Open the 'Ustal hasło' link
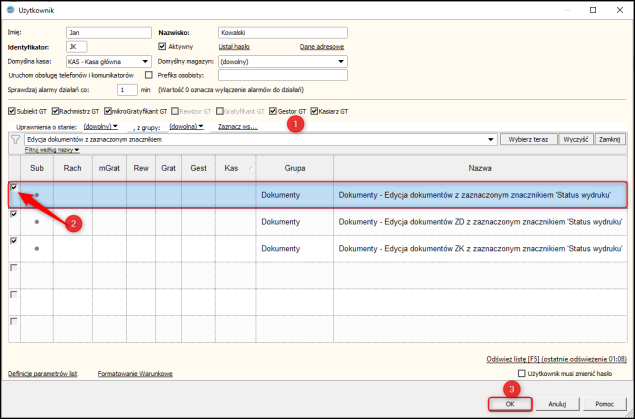Image resolution: width=635 pixels, height=419 pixels. pos(233,47)
